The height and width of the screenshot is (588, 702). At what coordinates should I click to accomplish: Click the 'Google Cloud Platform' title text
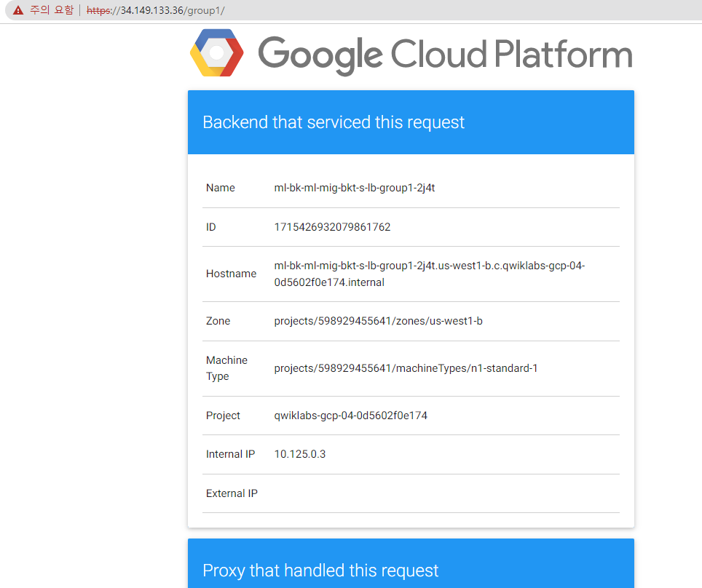445,55
